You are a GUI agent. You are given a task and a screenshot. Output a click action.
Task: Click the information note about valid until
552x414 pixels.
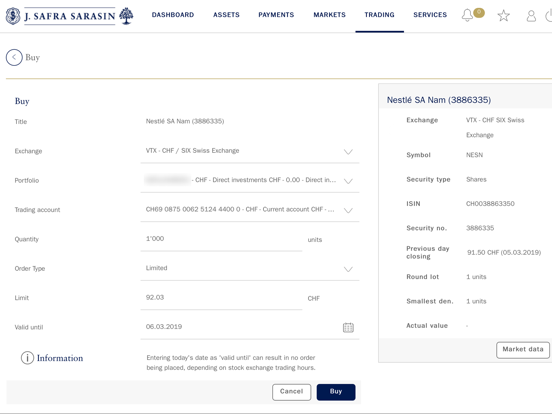(231, 363)
